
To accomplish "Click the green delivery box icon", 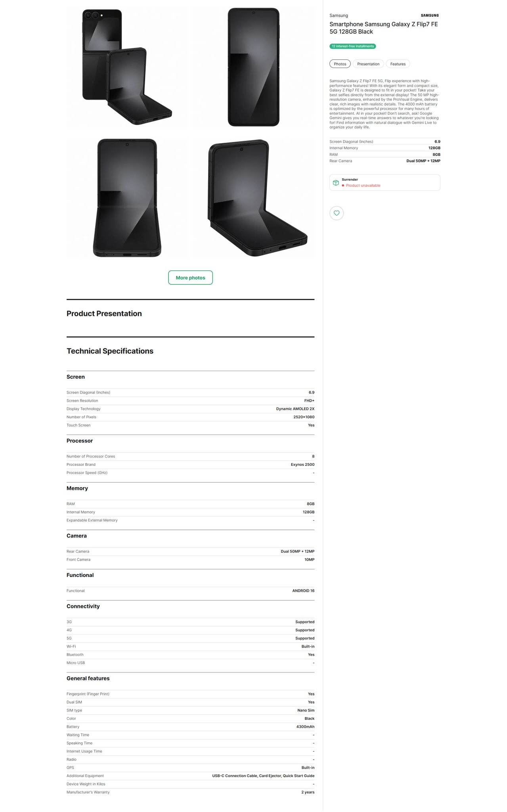I will point(336,183).
